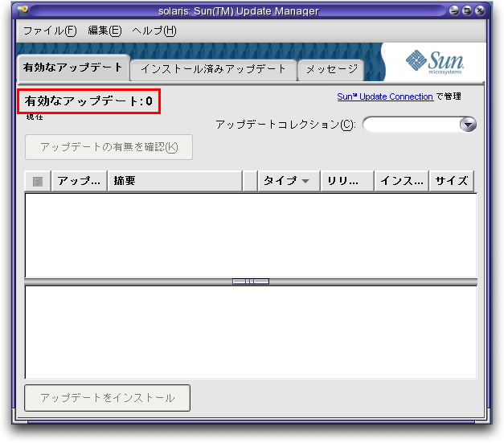Click the window menu icon in the title bar
The width and height of the screenshot is (504, 443).
(23, 10)
